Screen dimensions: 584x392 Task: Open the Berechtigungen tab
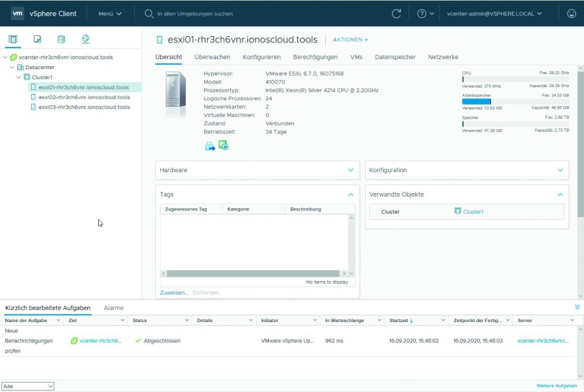315,57
